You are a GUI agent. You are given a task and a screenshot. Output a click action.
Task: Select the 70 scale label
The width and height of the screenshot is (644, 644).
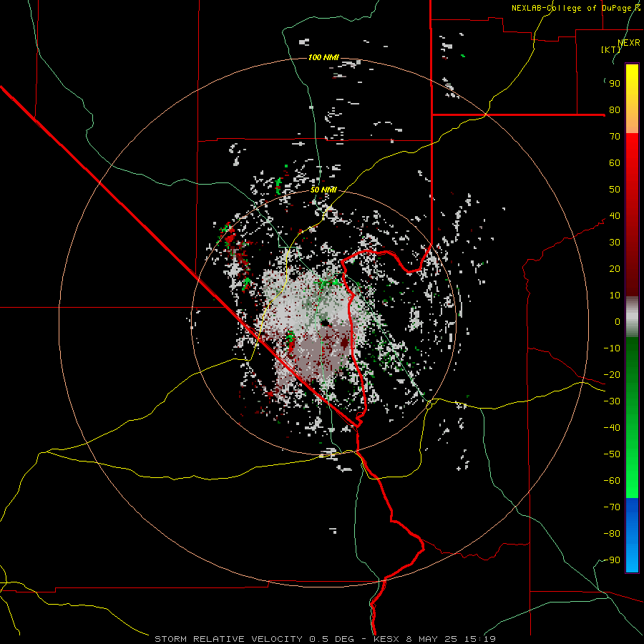[x=615, y=137]
